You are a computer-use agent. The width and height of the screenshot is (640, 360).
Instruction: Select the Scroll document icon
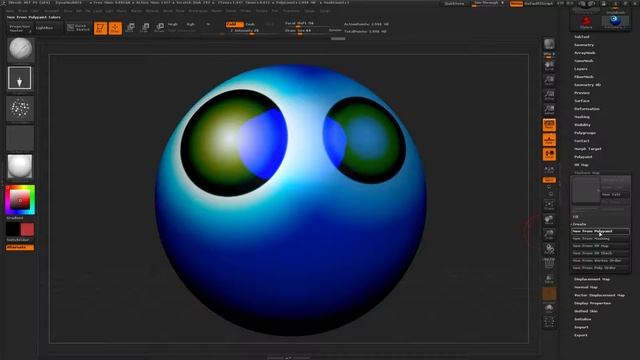tap(549, 65)
